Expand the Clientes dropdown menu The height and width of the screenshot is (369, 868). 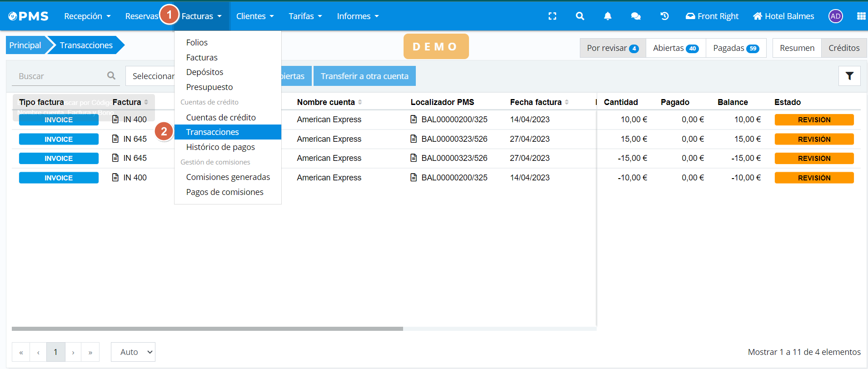pos(254,16)
